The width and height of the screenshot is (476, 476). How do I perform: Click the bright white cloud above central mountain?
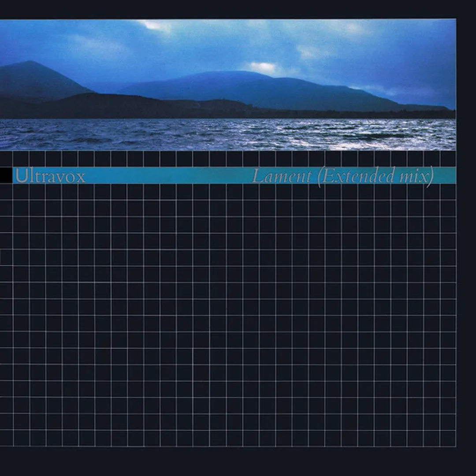click(x=264, y=67)
